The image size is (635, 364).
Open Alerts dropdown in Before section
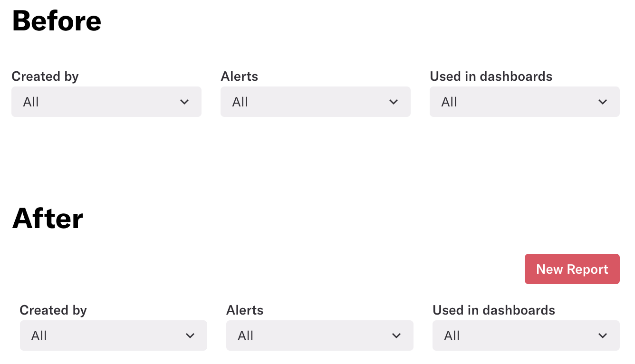[315, 102]
